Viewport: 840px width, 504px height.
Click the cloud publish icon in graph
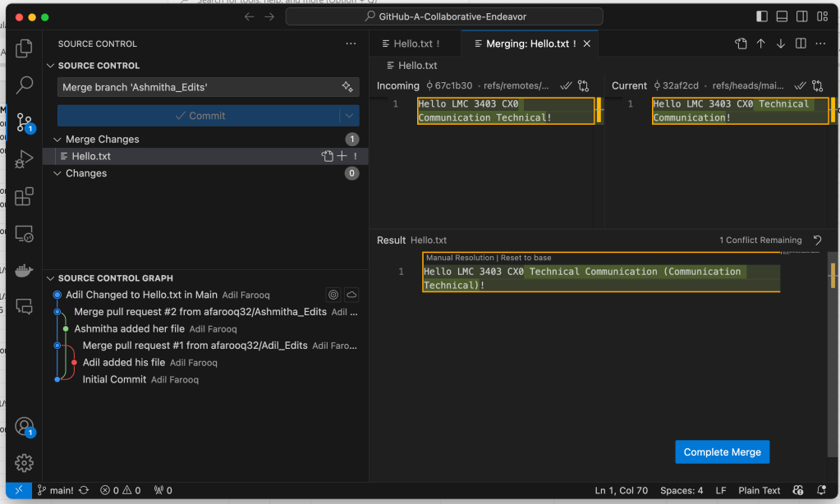pyautogui.click(x=351, y=295)
